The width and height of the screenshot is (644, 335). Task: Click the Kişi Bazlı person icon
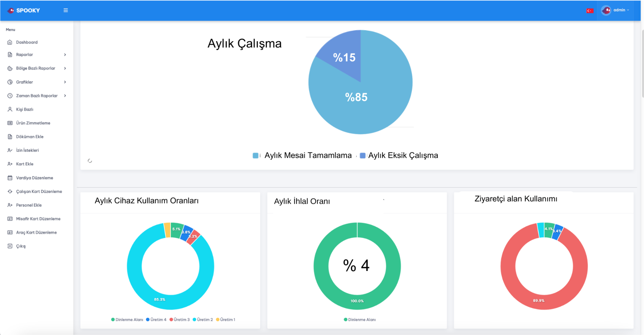[x=10, y=109]
